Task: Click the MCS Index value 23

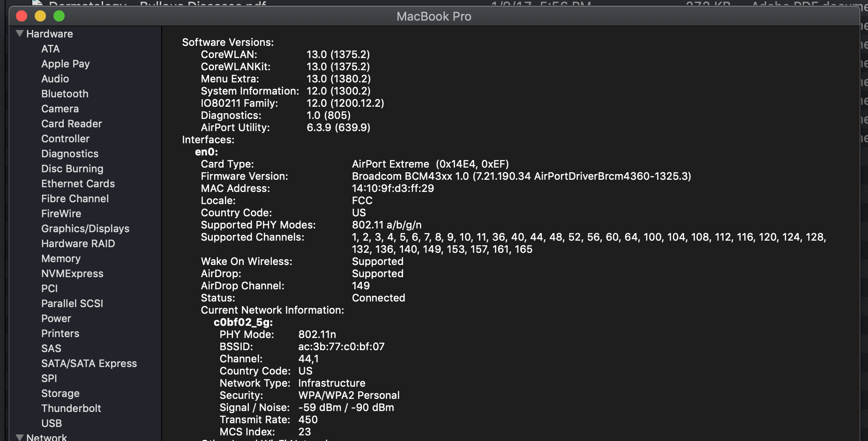Action: pos(305,432)
